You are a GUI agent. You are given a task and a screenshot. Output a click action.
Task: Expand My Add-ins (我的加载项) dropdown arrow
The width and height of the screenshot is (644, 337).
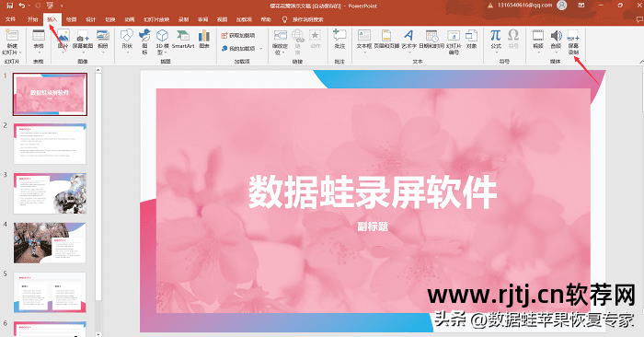point(260,49)
